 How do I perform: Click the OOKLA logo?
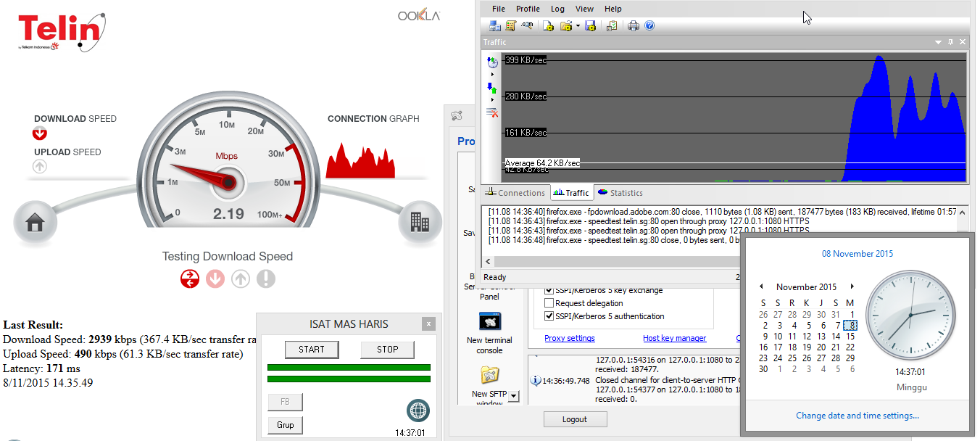(x=418, y=15)
